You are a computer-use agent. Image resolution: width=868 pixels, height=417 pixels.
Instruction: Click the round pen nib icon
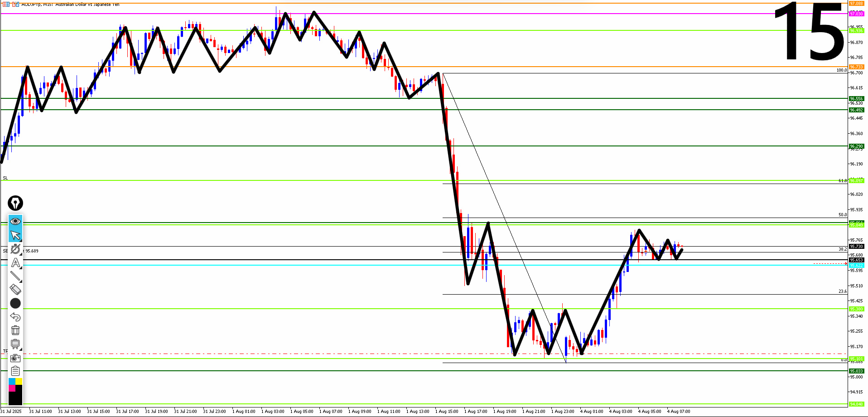(15, 203)
